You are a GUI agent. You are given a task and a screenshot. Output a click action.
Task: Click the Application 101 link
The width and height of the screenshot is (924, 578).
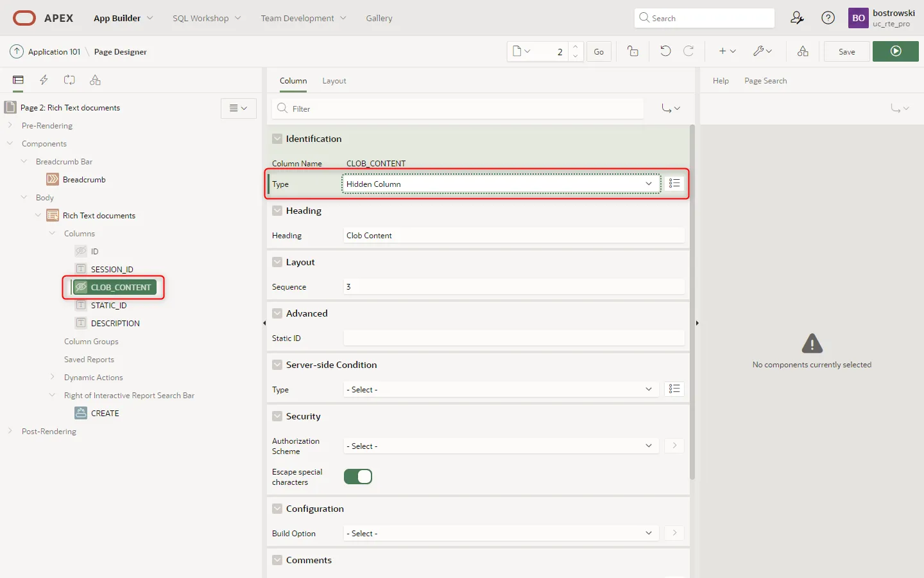[x=54, y=51]
